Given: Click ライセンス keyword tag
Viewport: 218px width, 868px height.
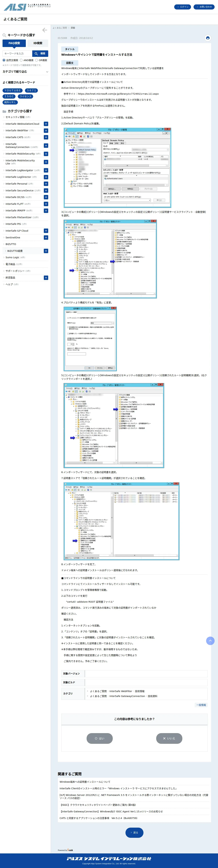Looking at the screenshot, I should [25, 96].
